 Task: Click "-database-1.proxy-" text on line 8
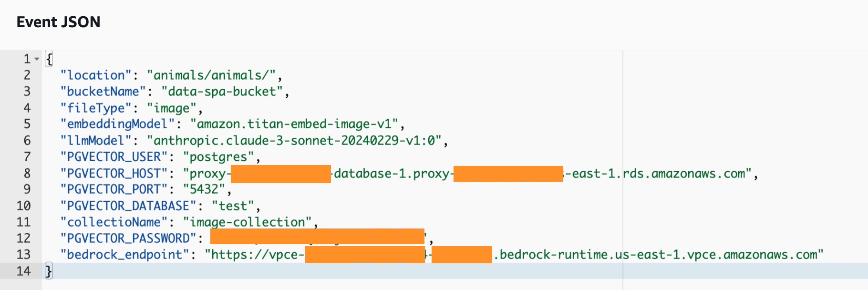tap(392, 174)
